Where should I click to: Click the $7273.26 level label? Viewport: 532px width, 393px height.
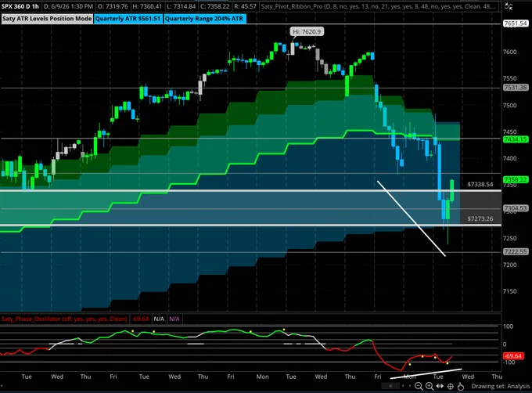pos(480,218)
